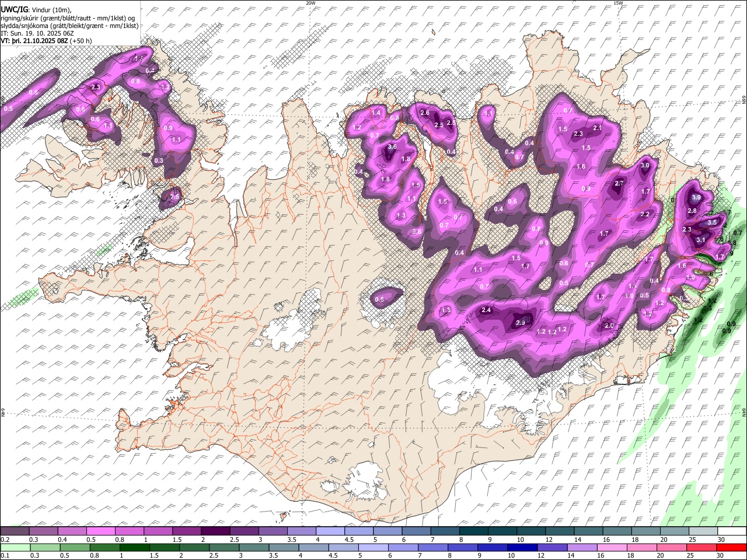Click the crimson 25–30 swatch on lower scale

coord(702,547)
